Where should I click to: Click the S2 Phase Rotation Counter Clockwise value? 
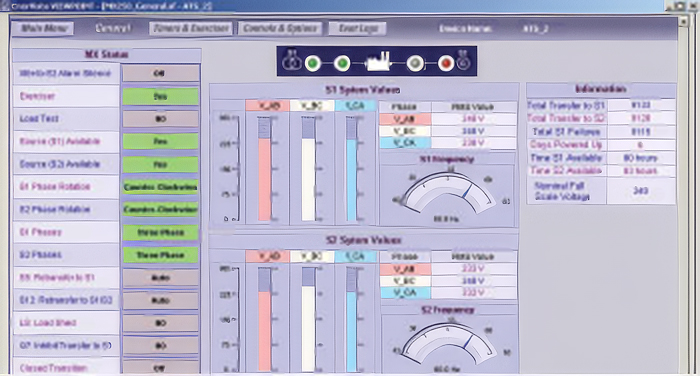(160, 209)
